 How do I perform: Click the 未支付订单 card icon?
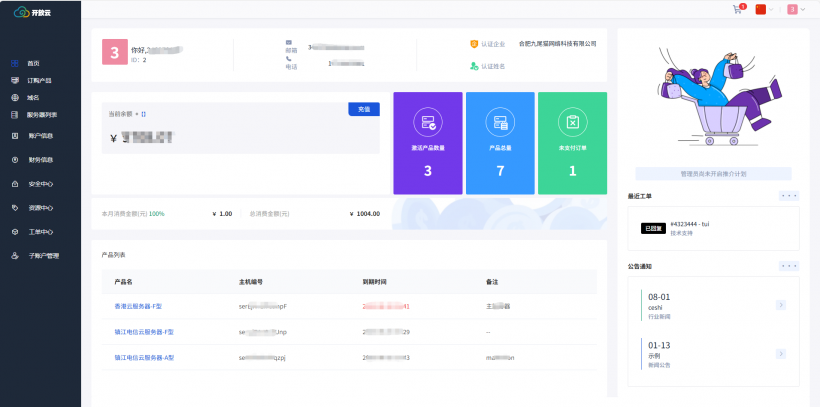click(x=573, y=122)
